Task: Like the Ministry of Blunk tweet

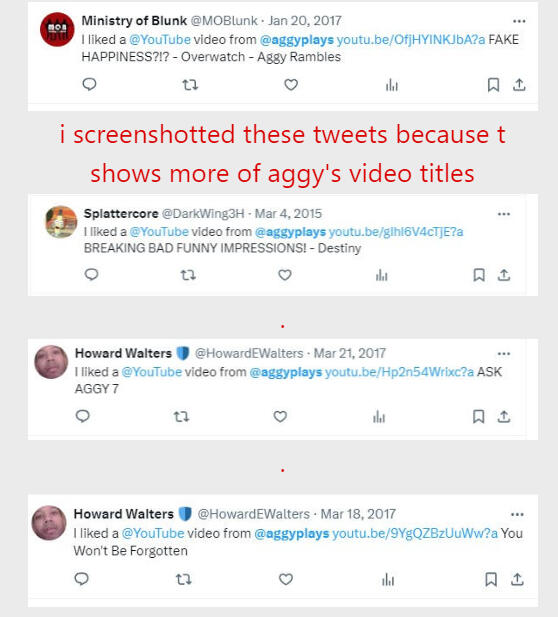Action: click(x=291, y=85)
